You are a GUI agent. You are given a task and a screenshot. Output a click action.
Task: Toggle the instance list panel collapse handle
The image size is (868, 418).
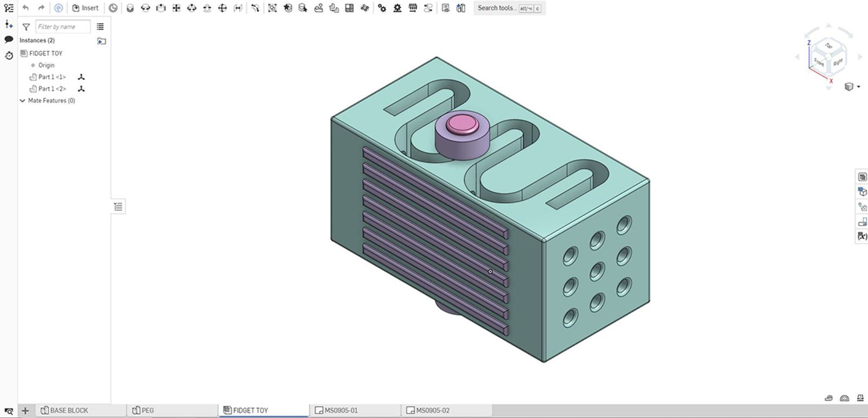pos(118,207)
